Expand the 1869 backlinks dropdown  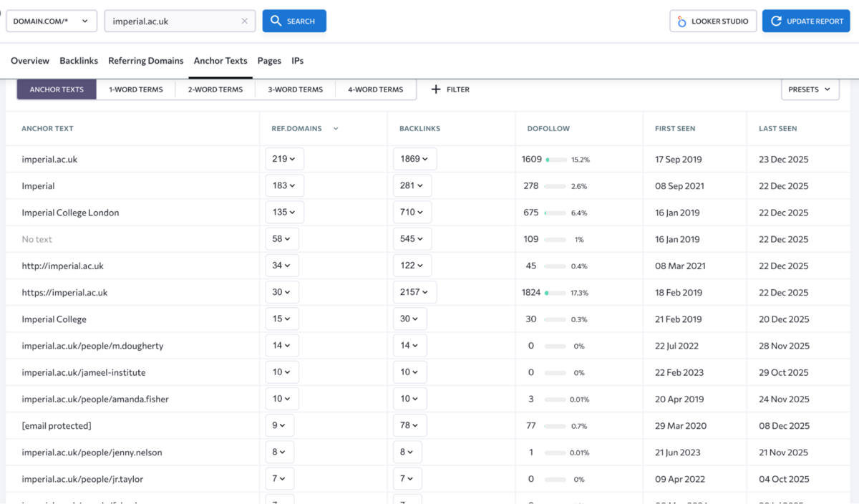414,159
